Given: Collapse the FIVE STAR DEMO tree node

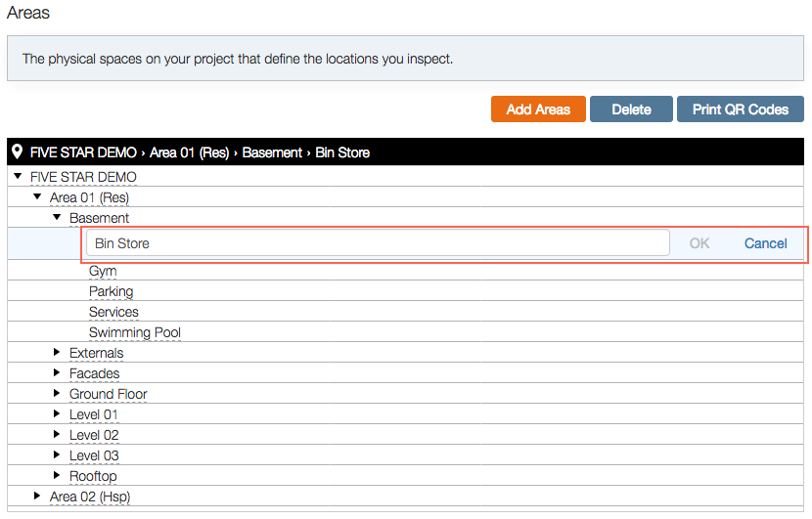Looking at the screenshot, I should [19, 177].
